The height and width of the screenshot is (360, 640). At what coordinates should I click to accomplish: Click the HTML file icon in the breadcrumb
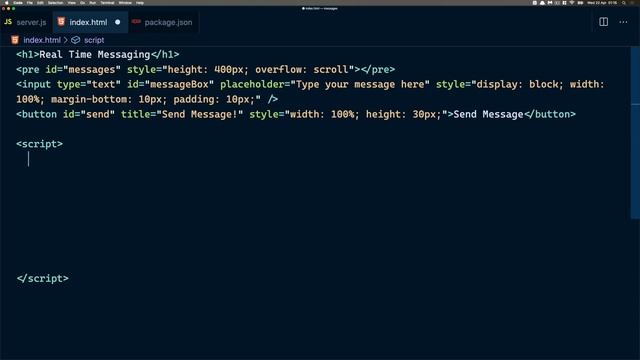(x=15, y=40)
